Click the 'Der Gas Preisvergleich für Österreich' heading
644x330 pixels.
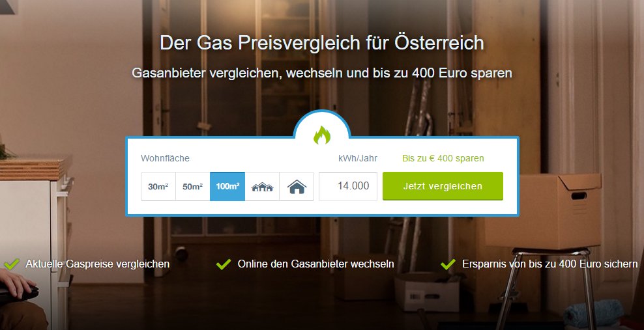[322, 43]
